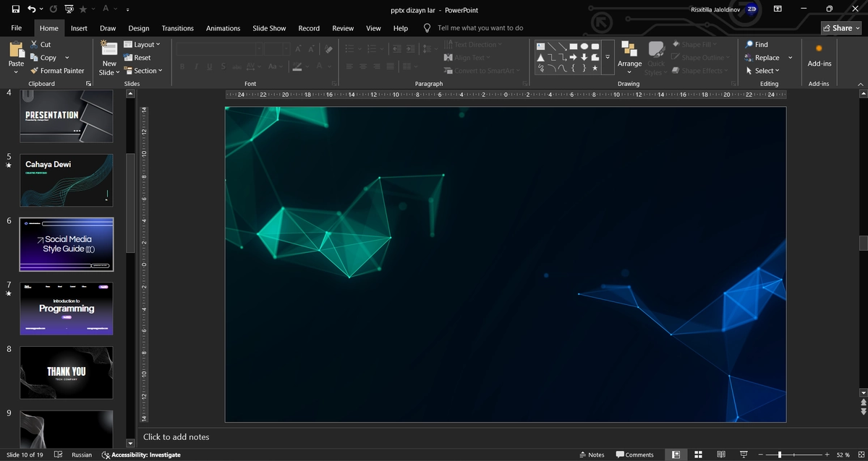Viewport: 868px width, 461px height.
Task: Switch to the Insert tab
Action: coord(79,27)
